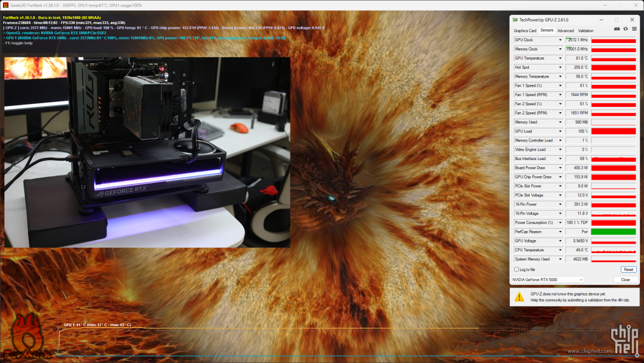The image size is (644, 363).
Task: Click the Memory Used value 980 MB
Action: pyautogui.click(x=577, y=122)
